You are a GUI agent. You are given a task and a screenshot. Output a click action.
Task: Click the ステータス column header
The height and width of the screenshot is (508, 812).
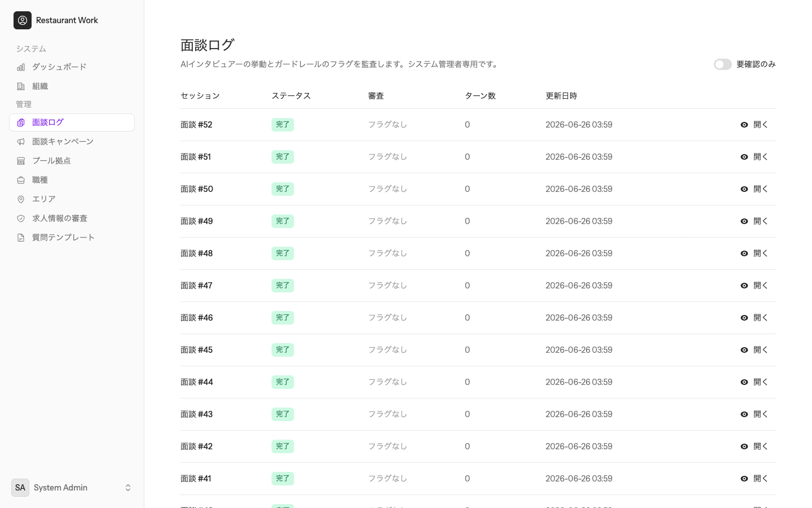pyautogui.click(x=291, y=96)
